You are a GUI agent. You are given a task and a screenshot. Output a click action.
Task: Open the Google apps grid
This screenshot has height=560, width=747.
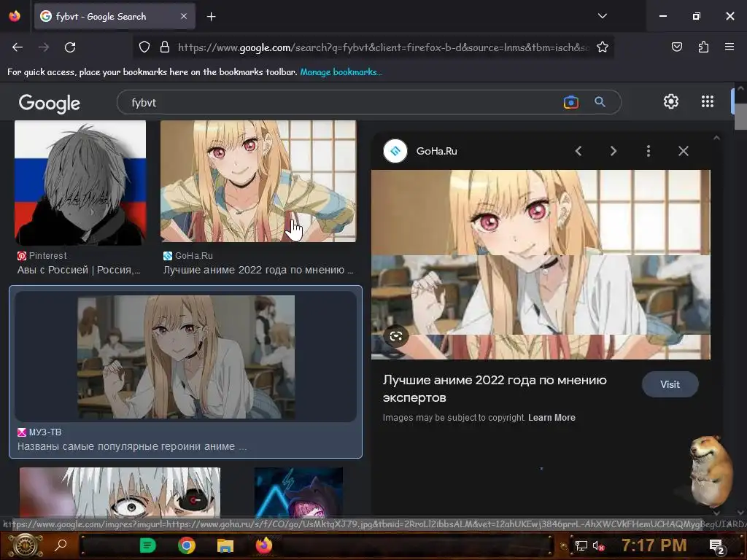[708, 101]
